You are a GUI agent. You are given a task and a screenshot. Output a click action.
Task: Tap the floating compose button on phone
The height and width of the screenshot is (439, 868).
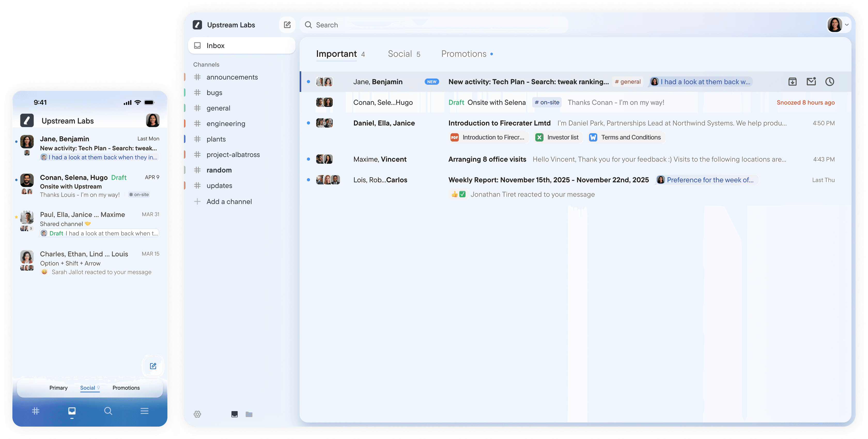153,366
